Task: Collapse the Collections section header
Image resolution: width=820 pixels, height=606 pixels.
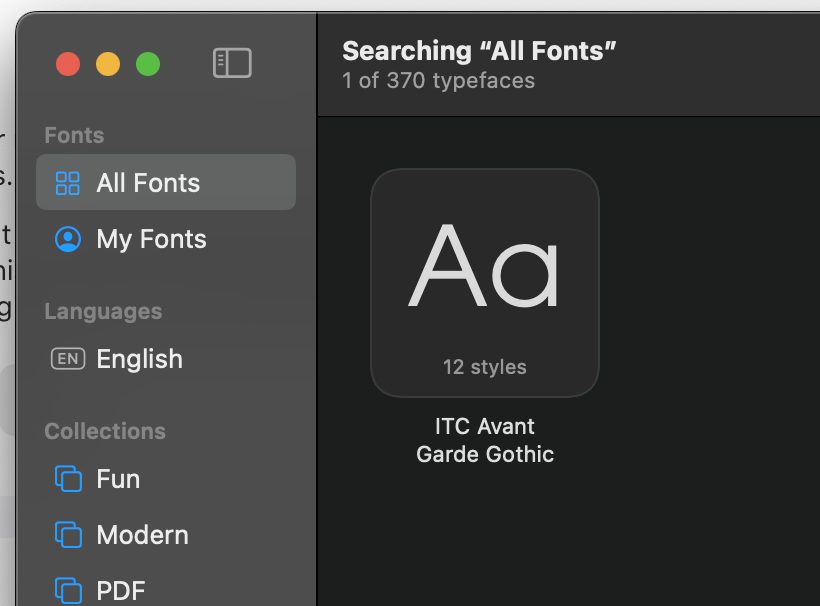Action: [x=105, y=431]
